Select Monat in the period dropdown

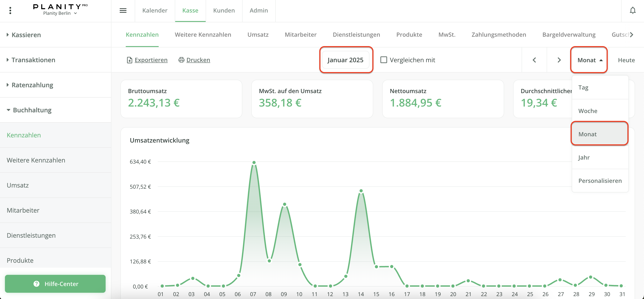600,134
